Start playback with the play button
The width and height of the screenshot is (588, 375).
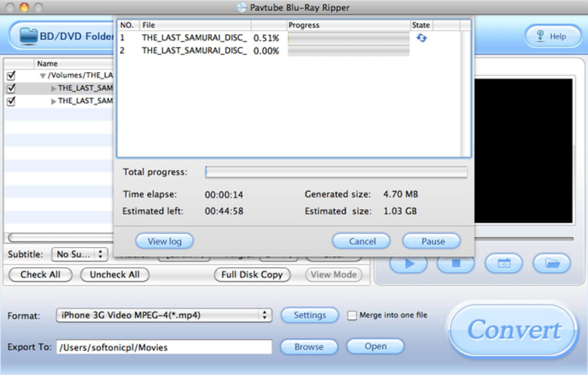point(408,264)
